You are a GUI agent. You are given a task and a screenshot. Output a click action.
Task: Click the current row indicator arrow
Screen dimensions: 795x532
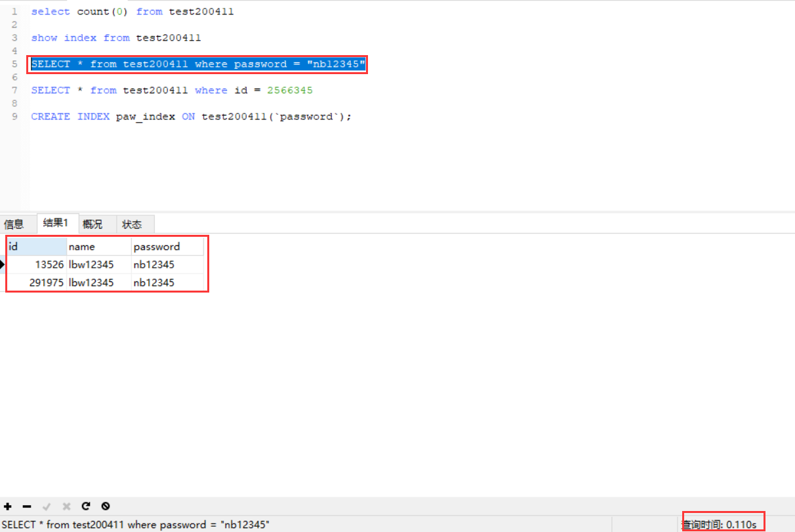(x=3, y=265)
